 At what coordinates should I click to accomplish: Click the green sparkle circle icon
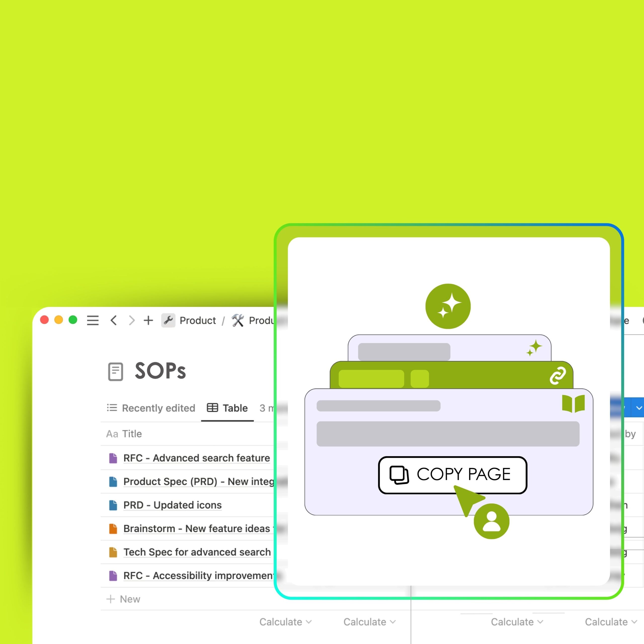448,306
